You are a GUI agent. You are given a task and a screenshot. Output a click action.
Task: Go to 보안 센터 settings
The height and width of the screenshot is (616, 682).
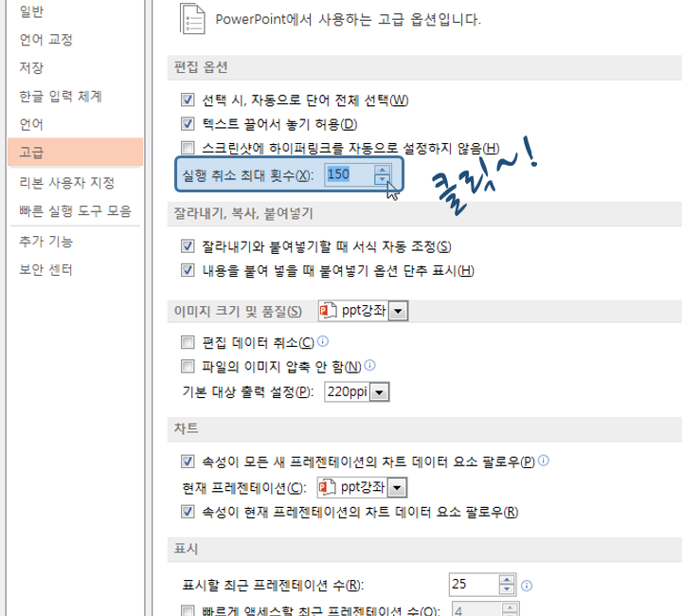45,270
